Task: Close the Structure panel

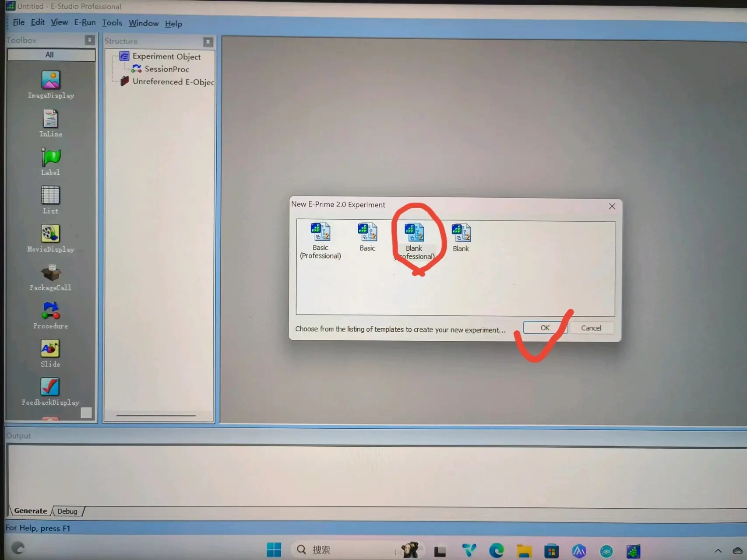Action: [x=208, y=42]
